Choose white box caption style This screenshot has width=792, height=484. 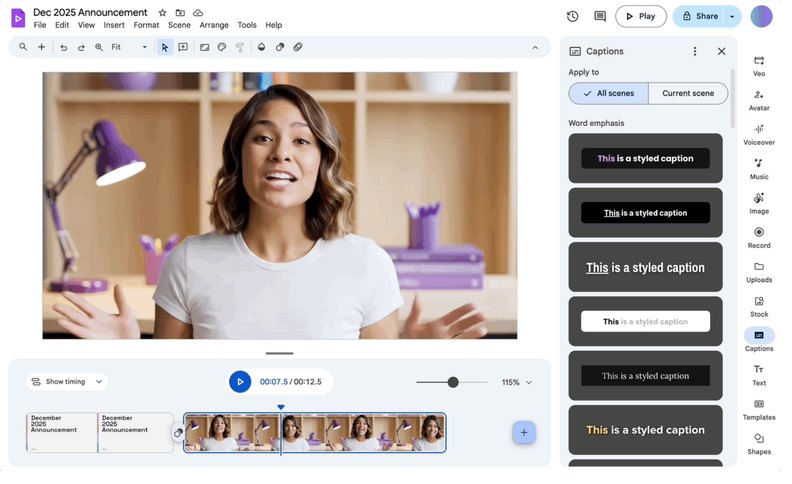pos(645,321)
